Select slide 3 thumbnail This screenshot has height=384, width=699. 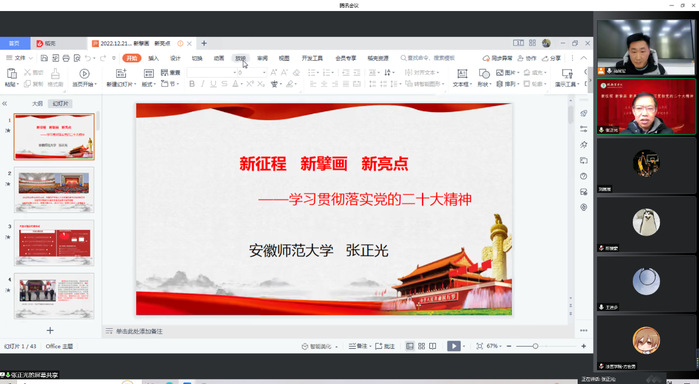point(54,243)
